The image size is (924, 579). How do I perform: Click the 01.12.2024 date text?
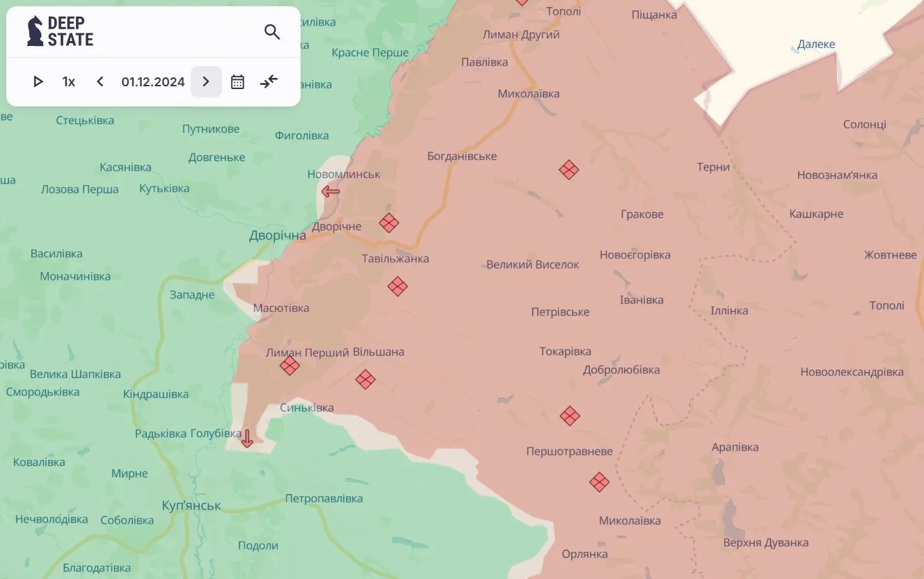pos(153,82)
